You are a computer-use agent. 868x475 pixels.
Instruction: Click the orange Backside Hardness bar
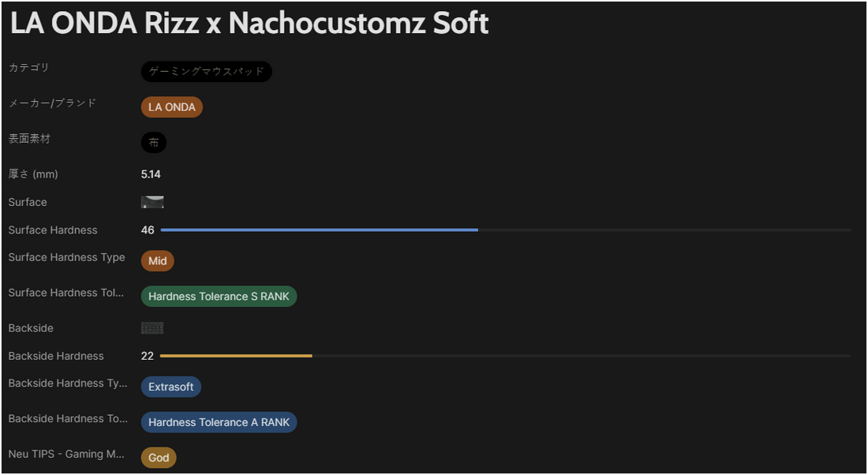coord(237,356)
